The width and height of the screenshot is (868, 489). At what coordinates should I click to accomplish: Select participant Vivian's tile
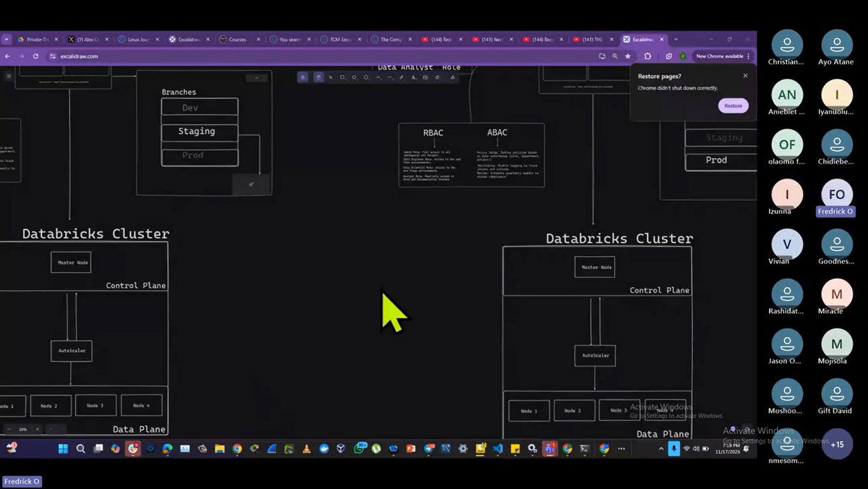coord(787,248)
